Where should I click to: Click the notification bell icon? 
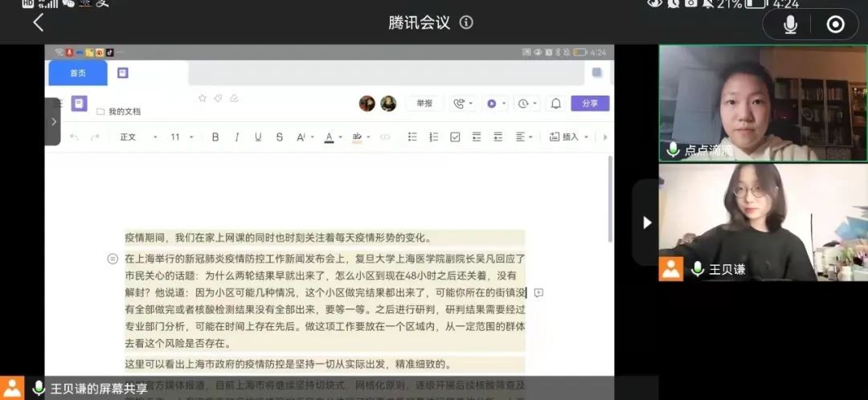[x=555, y=104]
